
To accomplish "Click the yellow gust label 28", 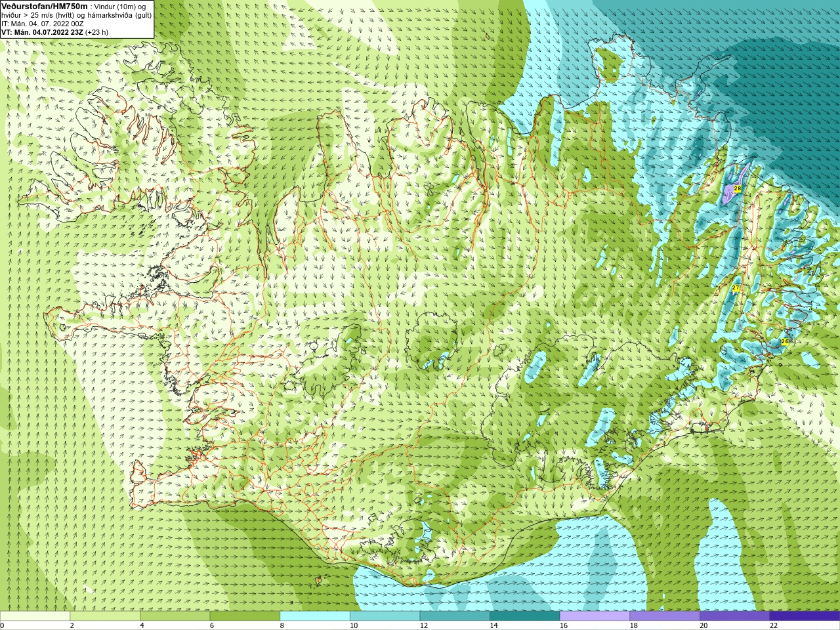I will coord(737,189).
